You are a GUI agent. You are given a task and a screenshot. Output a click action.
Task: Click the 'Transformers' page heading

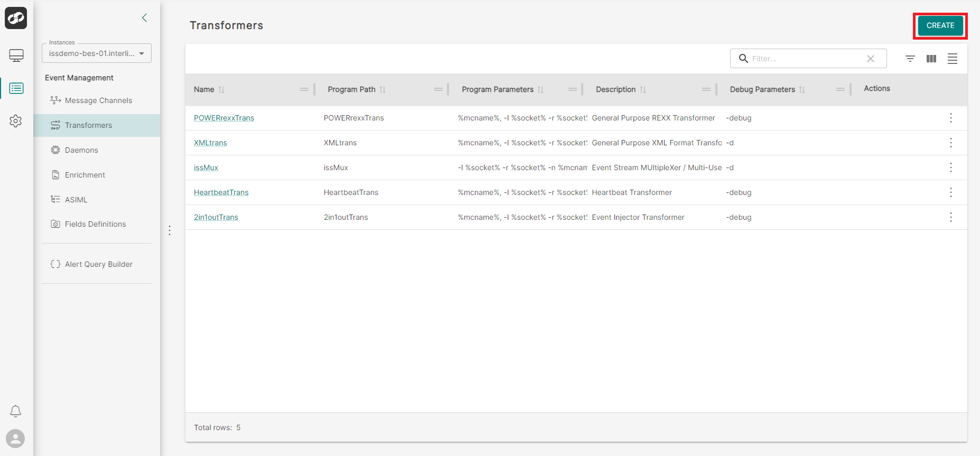[227, 25]
